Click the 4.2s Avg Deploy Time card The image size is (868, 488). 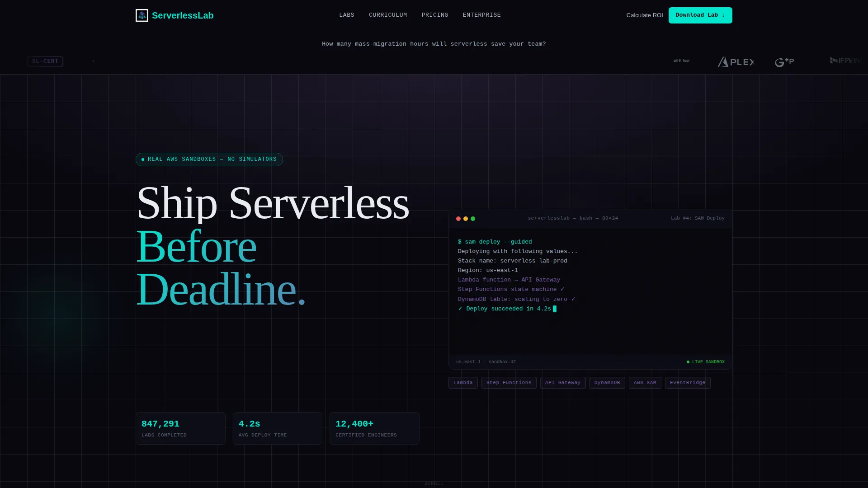(278, 428)
